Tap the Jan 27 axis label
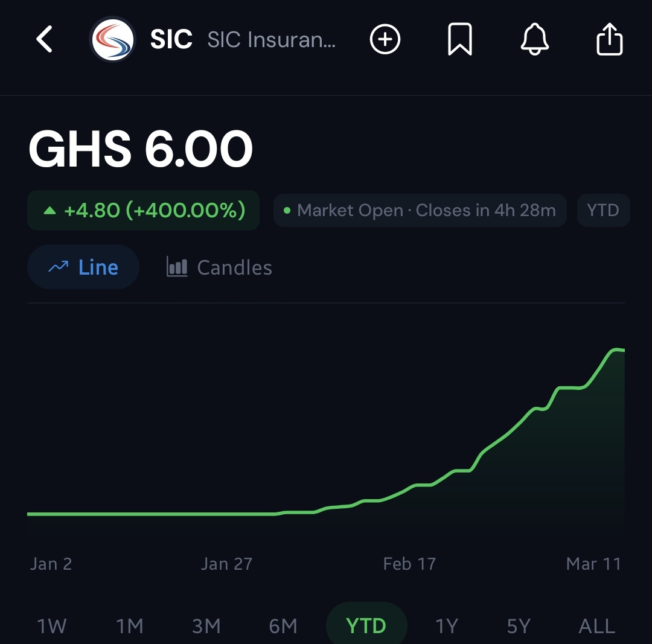Image resolution: width=652 pixels, height=644 pixels. (226, 564)
